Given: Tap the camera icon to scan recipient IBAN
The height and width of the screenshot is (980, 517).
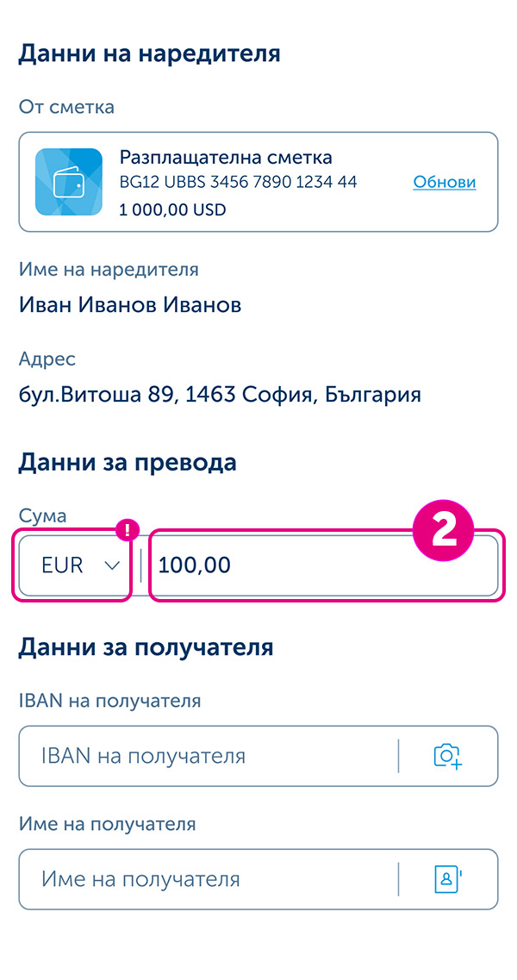Looking at the screenshot, I should [x=447, y=756].
